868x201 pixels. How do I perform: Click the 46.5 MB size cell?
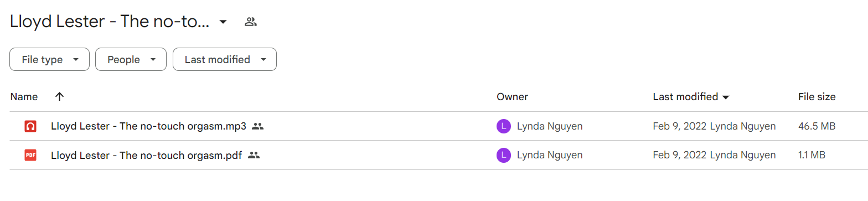(817, 126)
